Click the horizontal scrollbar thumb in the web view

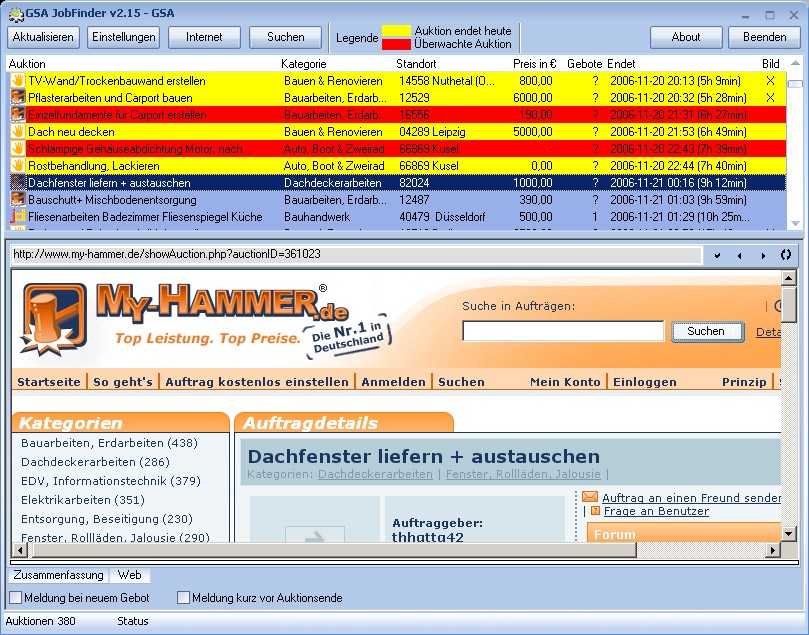tap(334, 550)
